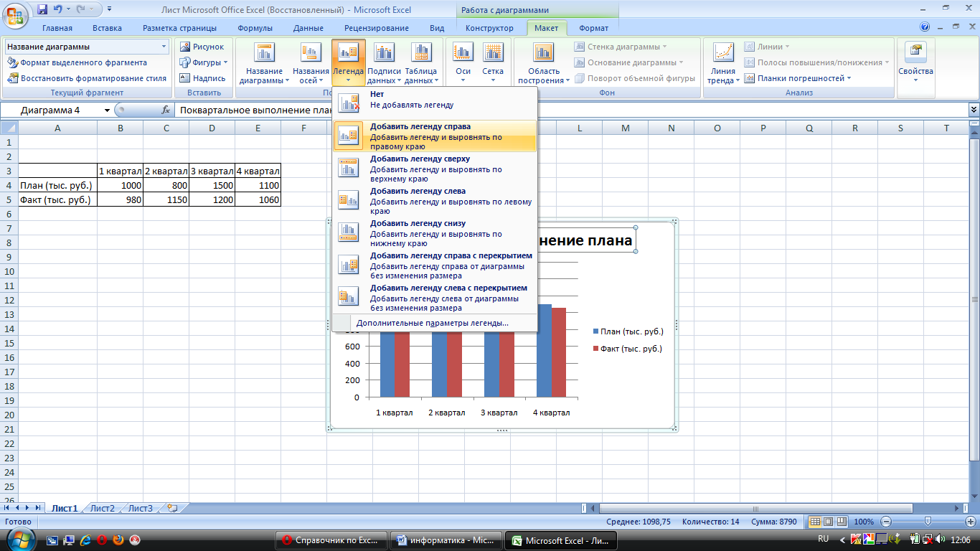Save the workbook from quick access toolbar
The width and height of the screenshot is (980, 551).
click(x=42, y=10)
